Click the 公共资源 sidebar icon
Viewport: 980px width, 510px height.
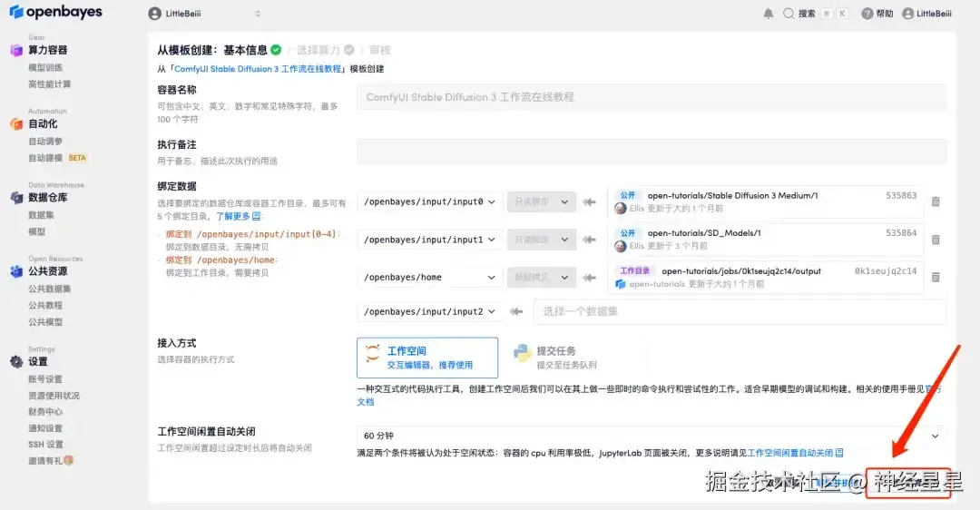pos(16,271)
